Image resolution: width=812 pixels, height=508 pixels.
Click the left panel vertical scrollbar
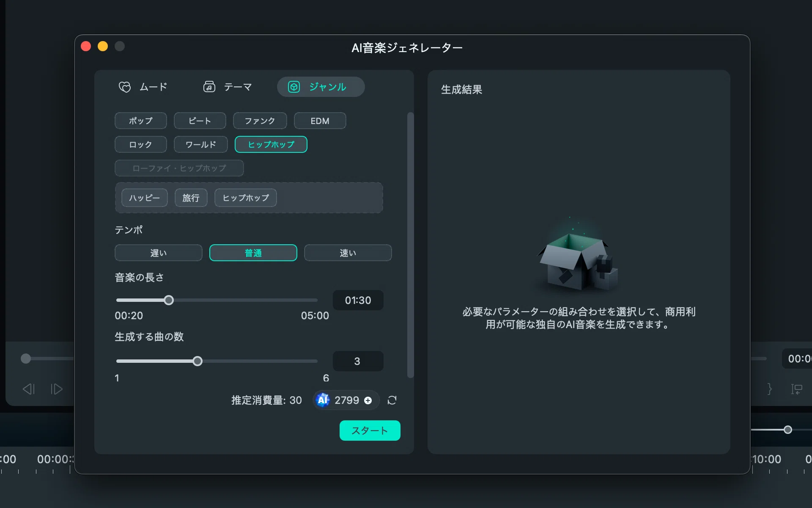click(x=410, y=245)
